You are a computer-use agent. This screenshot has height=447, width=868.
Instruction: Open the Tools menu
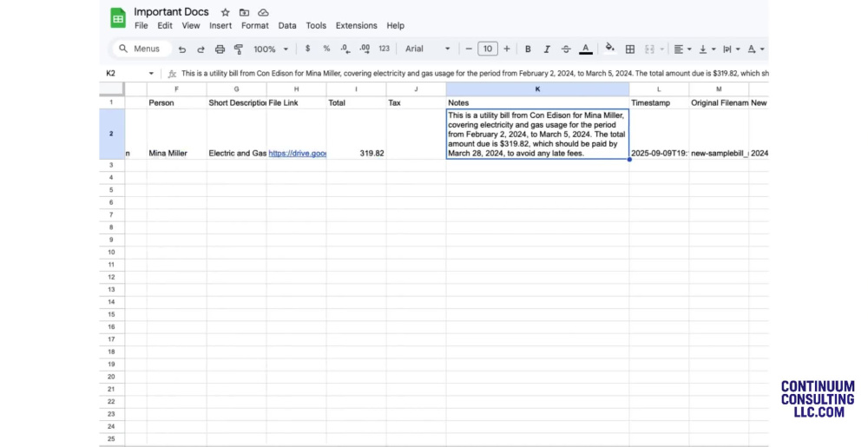316,25
